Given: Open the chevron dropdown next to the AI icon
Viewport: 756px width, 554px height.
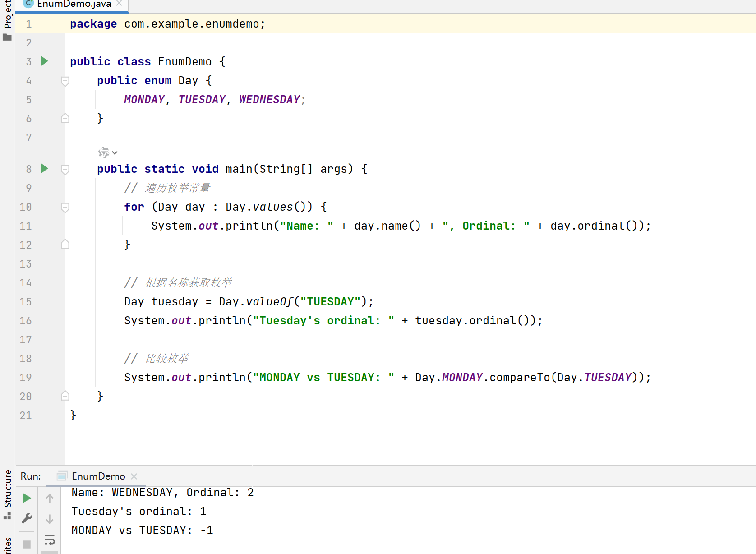Looking at the screenshot, I should [x=115, y=152].
